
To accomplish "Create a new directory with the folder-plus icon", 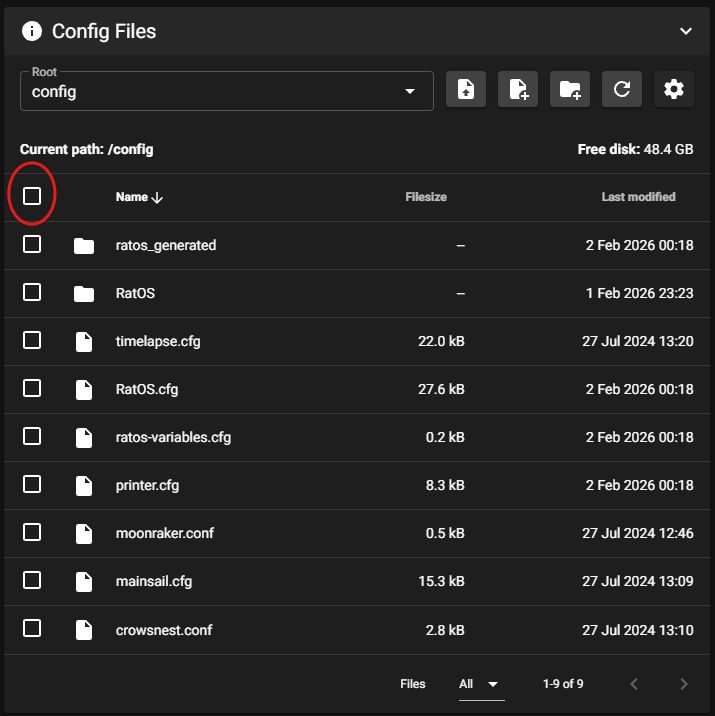I will 570,89.
